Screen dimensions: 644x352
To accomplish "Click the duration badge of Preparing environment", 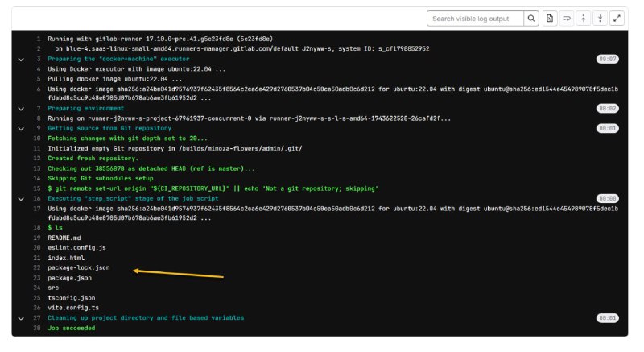I will [608, 109].
